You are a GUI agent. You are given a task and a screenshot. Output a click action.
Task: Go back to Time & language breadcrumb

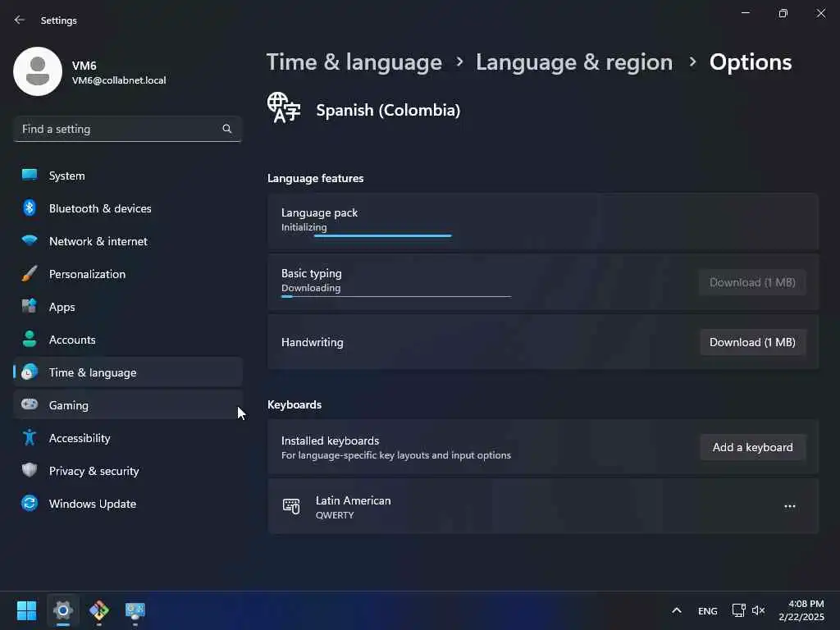coord(354,62)
